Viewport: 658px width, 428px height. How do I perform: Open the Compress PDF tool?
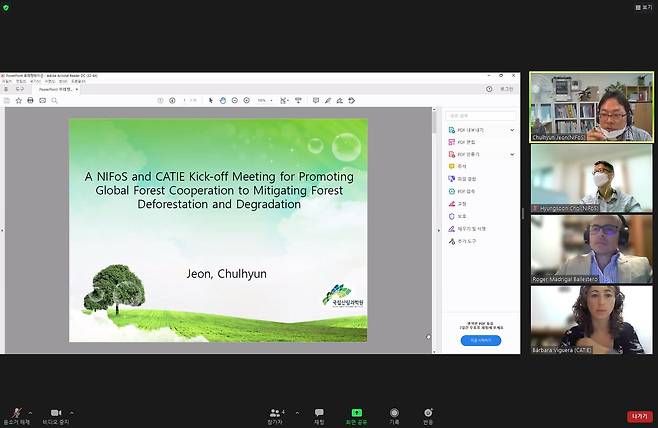click(462, 191)
